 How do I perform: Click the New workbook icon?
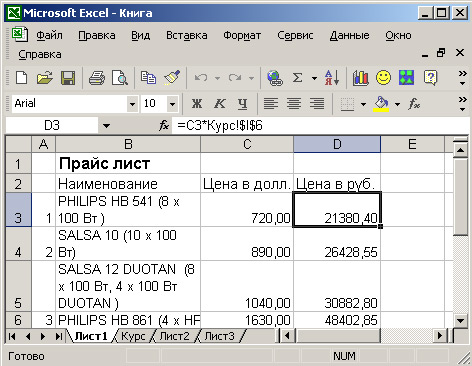22,78
